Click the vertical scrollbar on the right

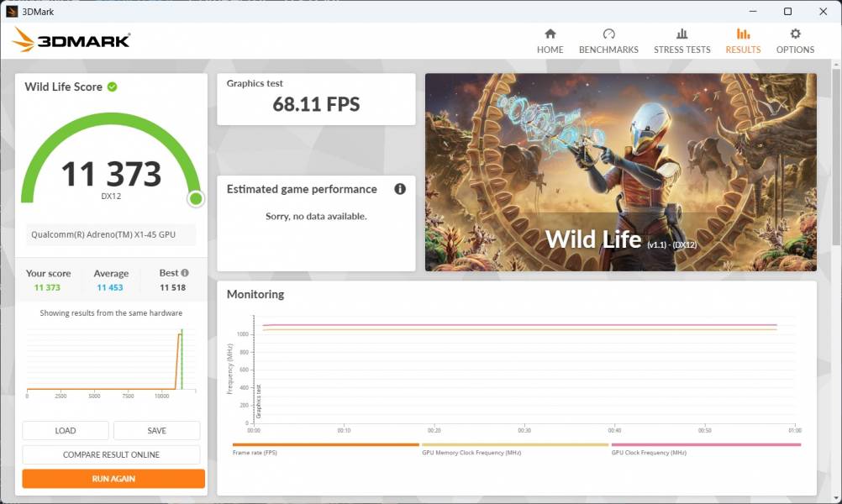[836, 155]
